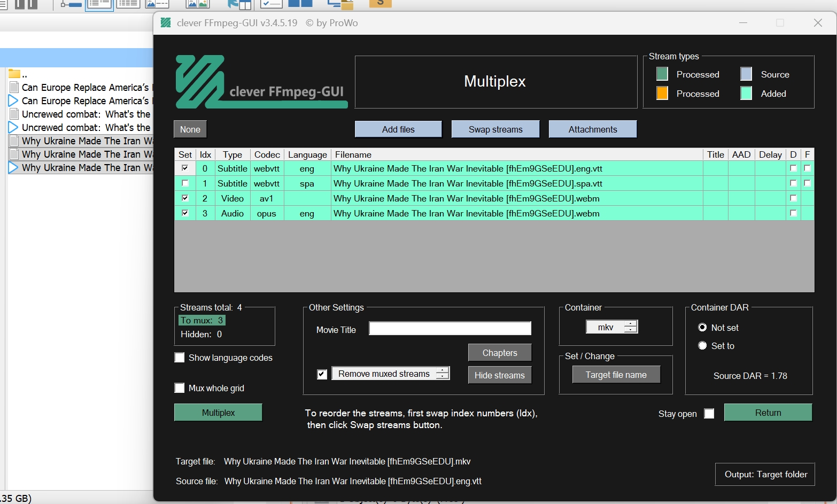
Task: Click the blue Source stream type swatch
Action: point(746,74)
